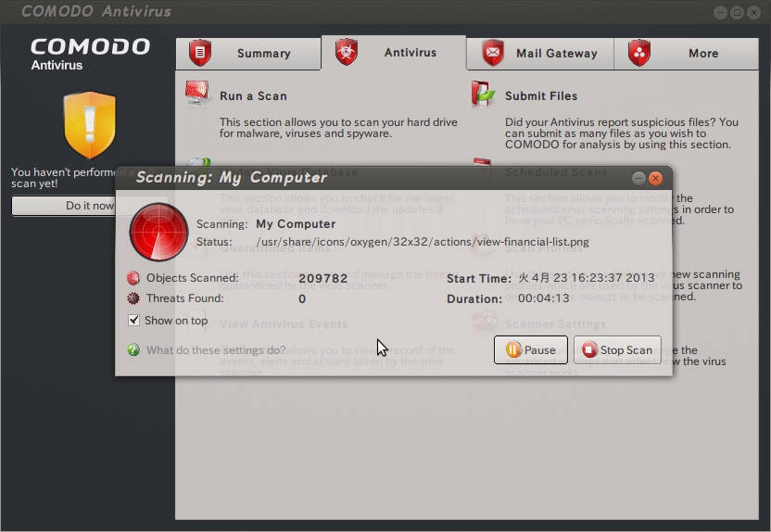771x532 pixels.
Task: Close the Scanning: My Computer dialog
Action: click(655, 179)
